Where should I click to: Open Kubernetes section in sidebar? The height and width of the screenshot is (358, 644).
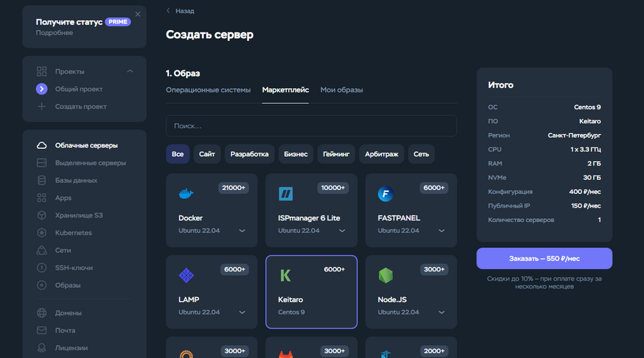[74, 233]
